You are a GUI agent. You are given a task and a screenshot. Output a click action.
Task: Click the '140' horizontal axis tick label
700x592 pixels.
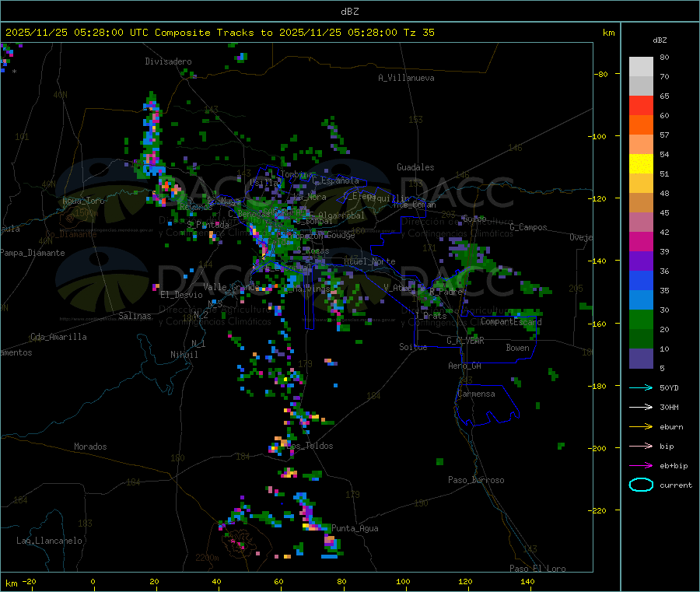pyautogui.click(x=527, y=581)
